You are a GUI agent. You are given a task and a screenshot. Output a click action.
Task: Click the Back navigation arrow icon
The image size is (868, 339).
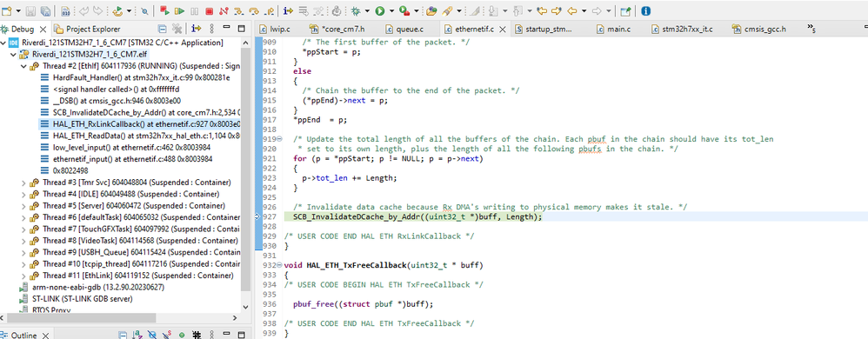click(571, 11)
